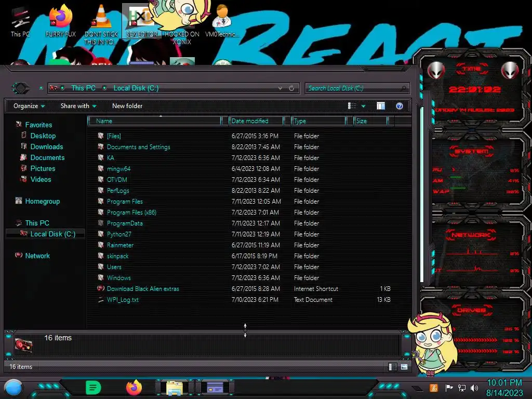This screenshot has height=399, width=532.
Task: Sort by the Type column header
Action: [318, 121]
